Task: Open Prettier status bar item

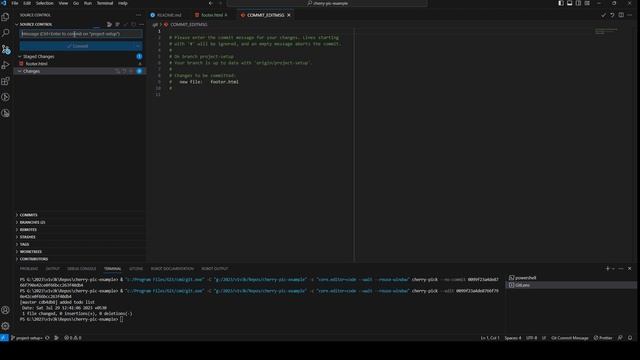Action: coord(603,338)
